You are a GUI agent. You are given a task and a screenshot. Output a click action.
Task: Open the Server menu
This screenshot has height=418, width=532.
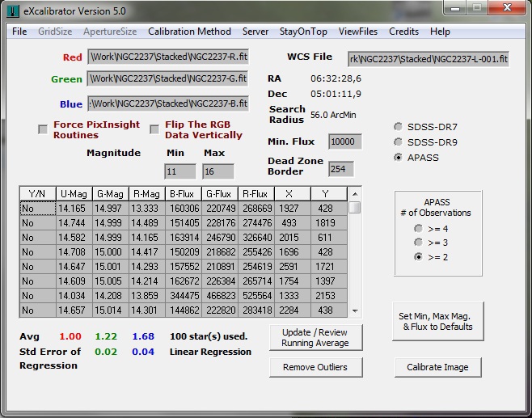[255, 32]
